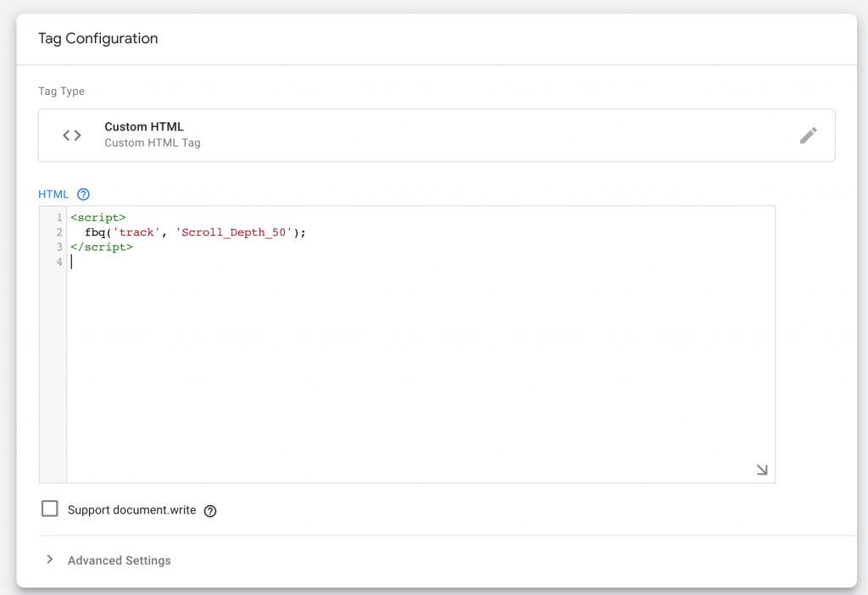Click line number 4 in editor gutter

point(59,262)
